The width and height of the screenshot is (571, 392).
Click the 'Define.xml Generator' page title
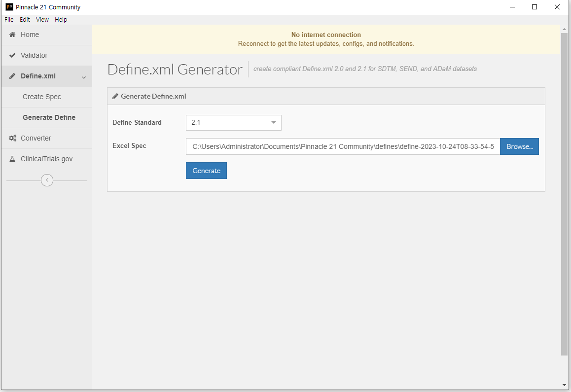coord(175,69)
